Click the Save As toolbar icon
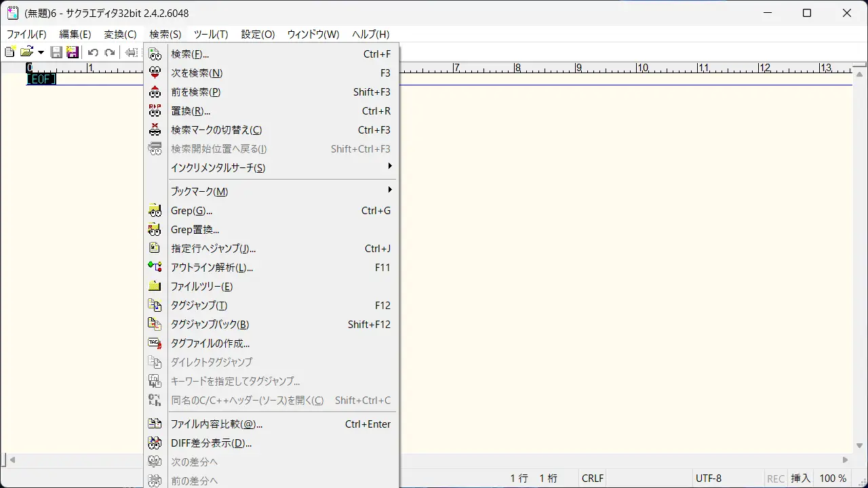This screenshot has width=868, height=488. tap(72, 52)
